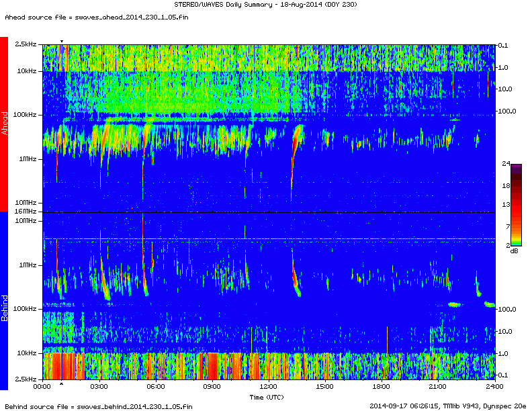The width and height of the screenshot is (532, 411).
Task: Select the Behind source file name text
Action: [134, 406]
